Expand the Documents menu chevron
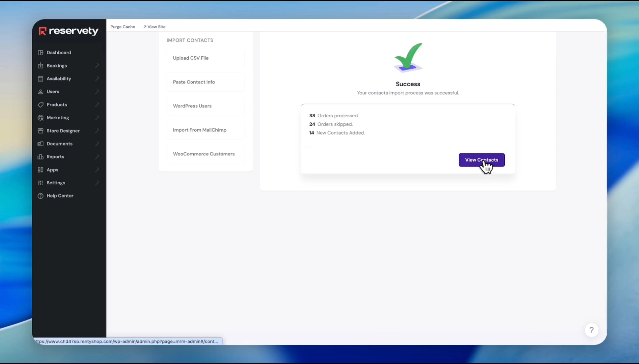The height and width of the screenshot is (364, 639). pos(97,144)
